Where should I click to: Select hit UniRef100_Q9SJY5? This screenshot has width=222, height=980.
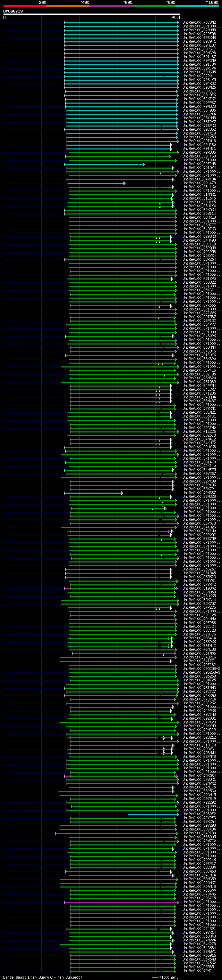[199, 80]
